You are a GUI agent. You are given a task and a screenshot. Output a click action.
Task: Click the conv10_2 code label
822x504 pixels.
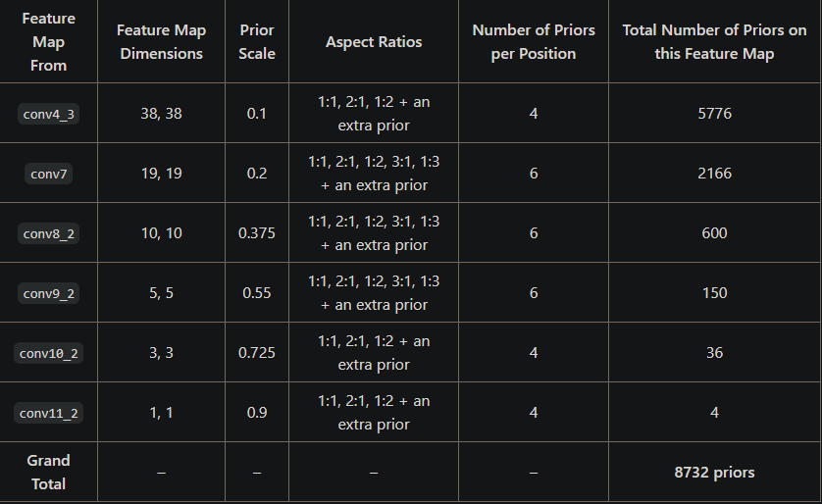point(48,353)
